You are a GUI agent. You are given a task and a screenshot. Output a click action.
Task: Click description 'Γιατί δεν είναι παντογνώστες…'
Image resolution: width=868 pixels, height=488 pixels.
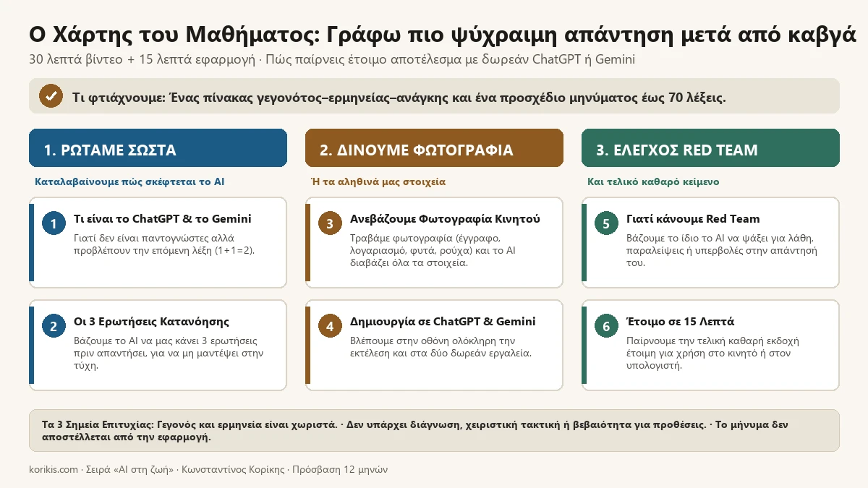point(164,244)
